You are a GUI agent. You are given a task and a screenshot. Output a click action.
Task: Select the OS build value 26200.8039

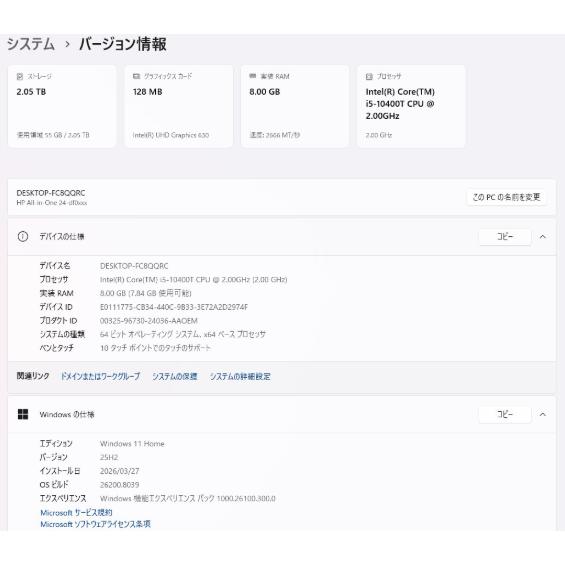tap(119, 485)
